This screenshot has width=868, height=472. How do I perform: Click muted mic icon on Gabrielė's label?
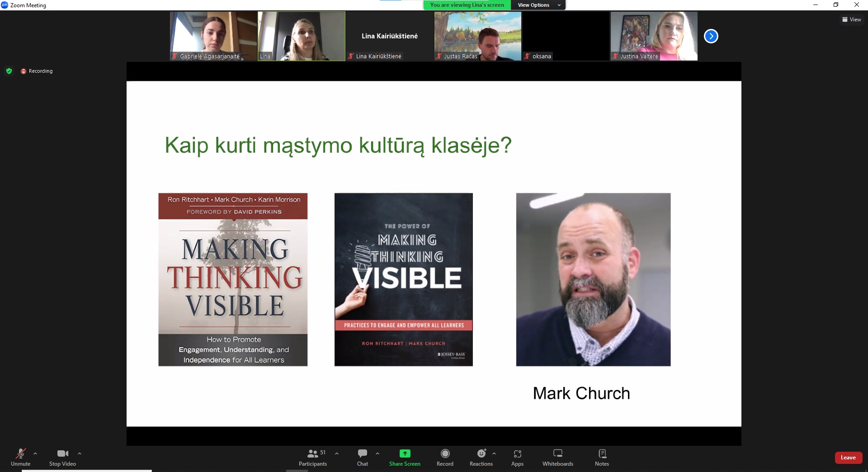click(175, 56)
